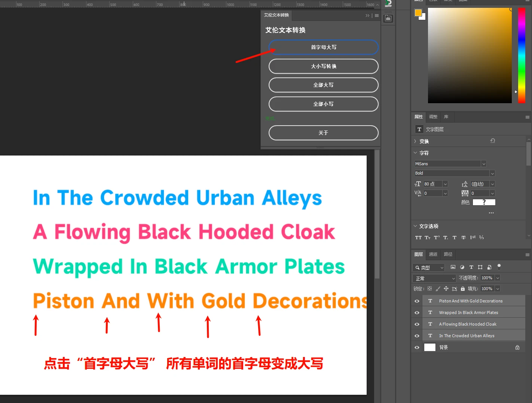Click the lock position (move) icon
The height and width of the screenshot is (403, 532).
[x=446, y=289]
